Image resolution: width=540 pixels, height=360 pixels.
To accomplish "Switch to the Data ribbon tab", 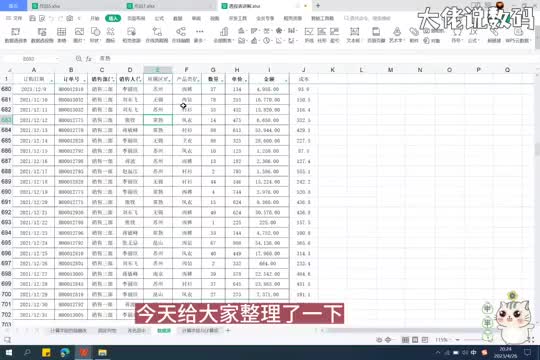I will [178, 18].
